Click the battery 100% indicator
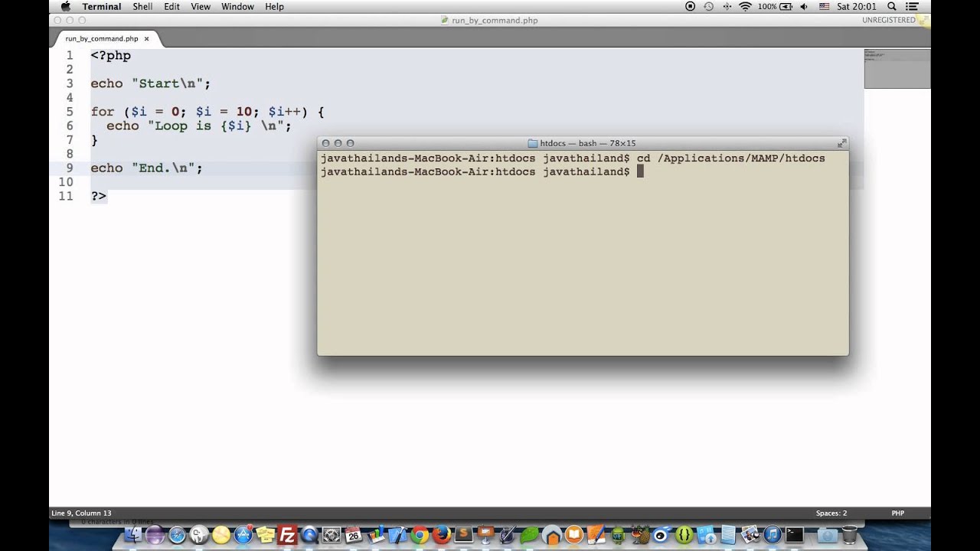The image size is (980, 551). coord(776,6)
